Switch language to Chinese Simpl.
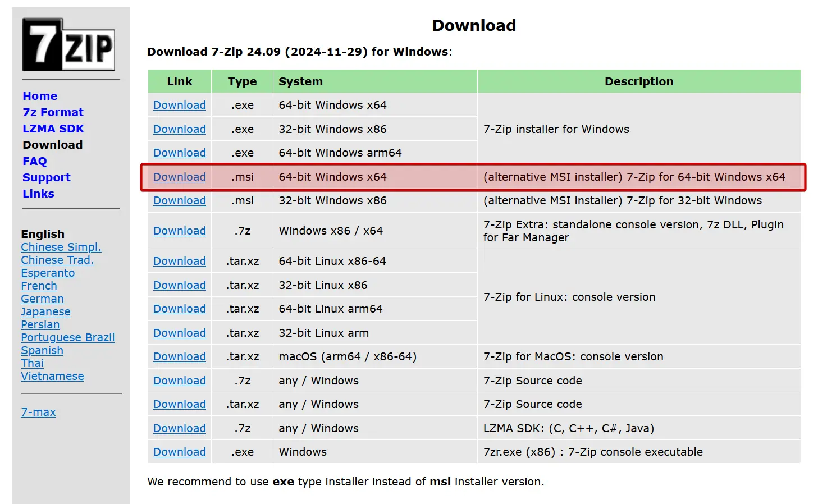This screenshot has width=818, height=504. 61,247
